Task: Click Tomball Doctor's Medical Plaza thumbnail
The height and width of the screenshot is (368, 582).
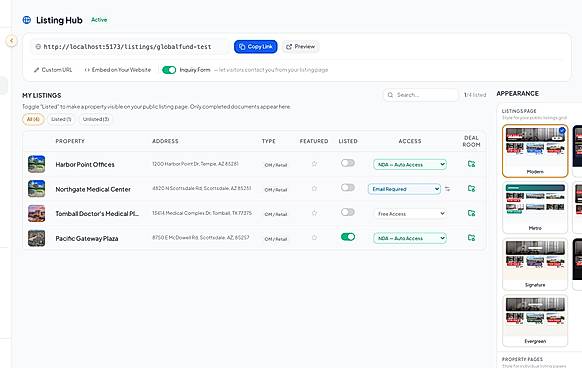Action: click(36, 214)
